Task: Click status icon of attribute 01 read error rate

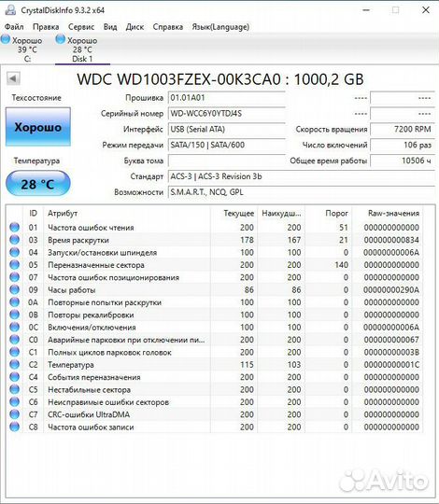Action: pos(14,227)
